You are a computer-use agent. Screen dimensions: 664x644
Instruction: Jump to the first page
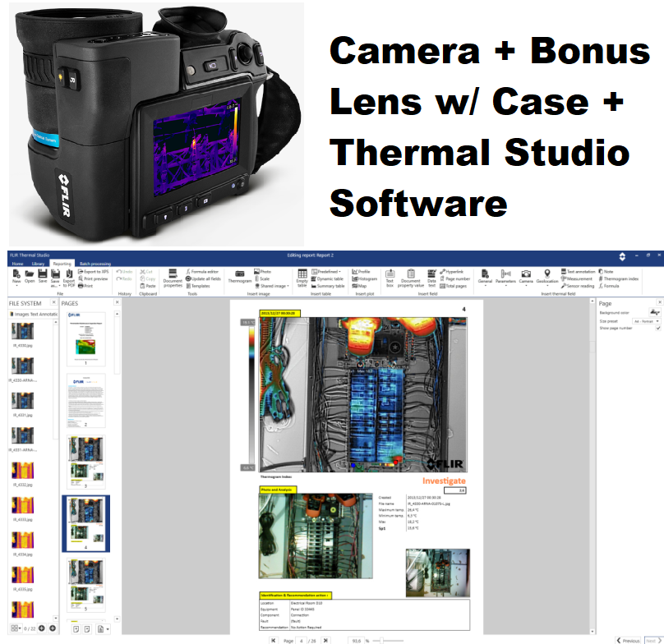(274, 640)
